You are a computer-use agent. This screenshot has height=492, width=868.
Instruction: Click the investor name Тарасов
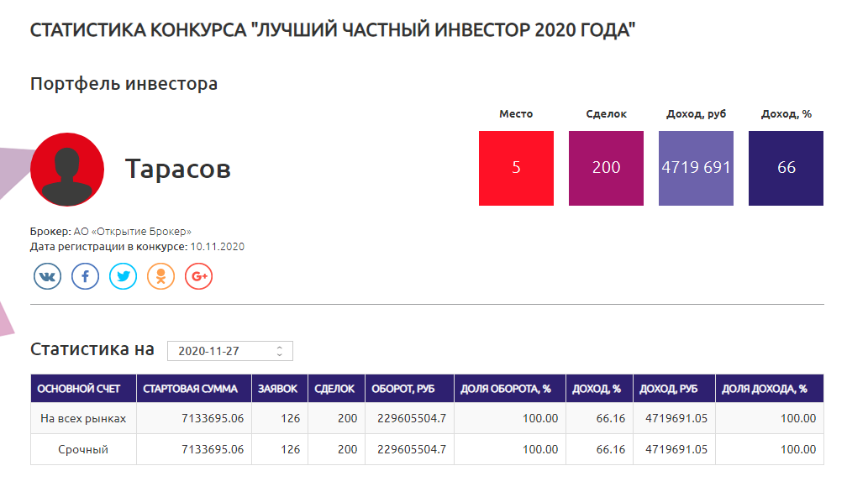[x=177, y=169]
